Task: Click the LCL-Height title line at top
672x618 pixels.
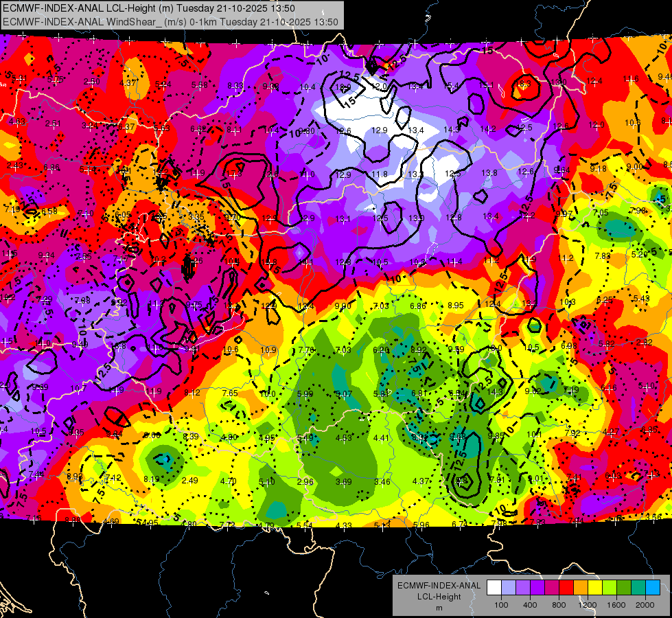Action: click(x=149, y=8)
